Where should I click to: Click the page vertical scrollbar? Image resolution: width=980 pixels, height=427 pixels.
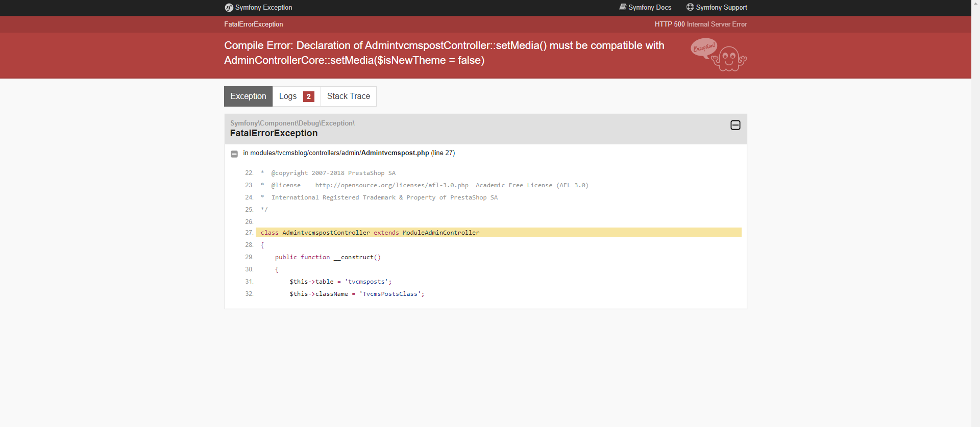click(x=975, y=204)
